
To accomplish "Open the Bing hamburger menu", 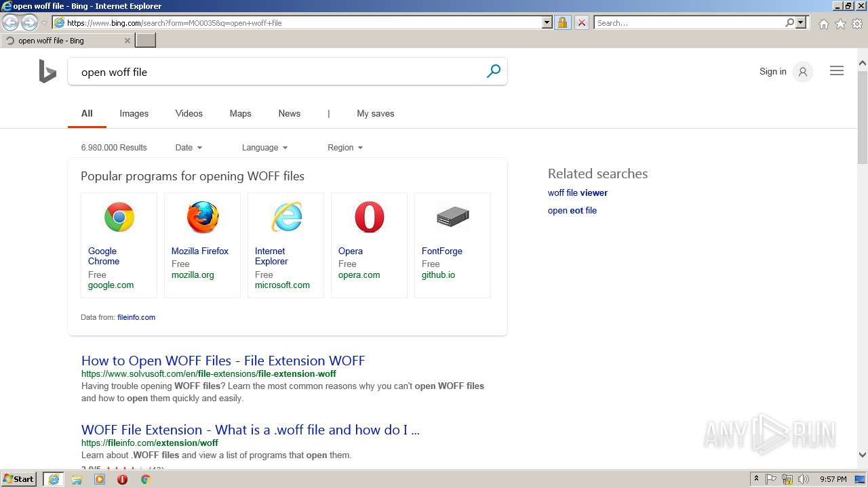I will [837, 71].
